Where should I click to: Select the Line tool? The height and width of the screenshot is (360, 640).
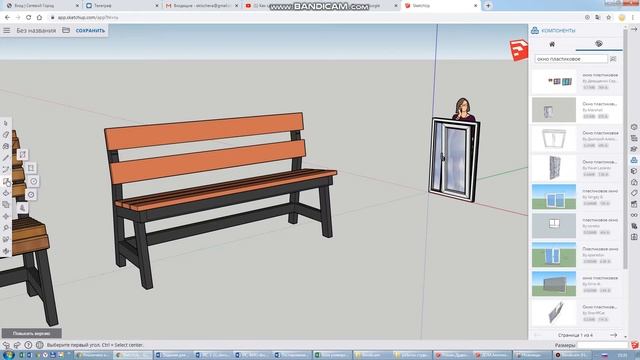6,158
